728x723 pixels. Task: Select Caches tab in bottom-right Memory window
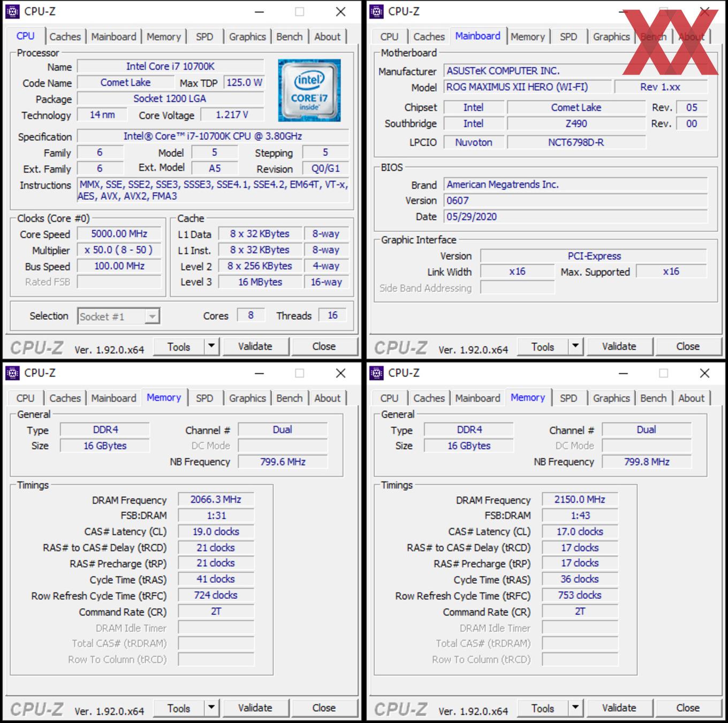tap(429, 398)
